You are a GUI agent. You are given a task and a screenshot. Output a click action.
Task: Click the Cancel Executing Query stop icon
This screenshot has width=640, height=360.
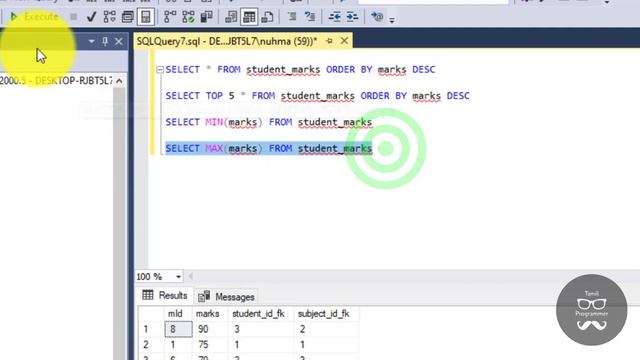[x=73, y=17]
